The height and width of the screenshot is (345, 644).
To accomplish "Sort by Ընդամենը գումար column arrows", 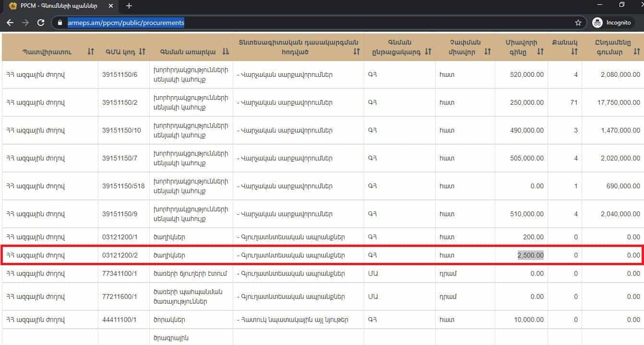I will [637, 51].
